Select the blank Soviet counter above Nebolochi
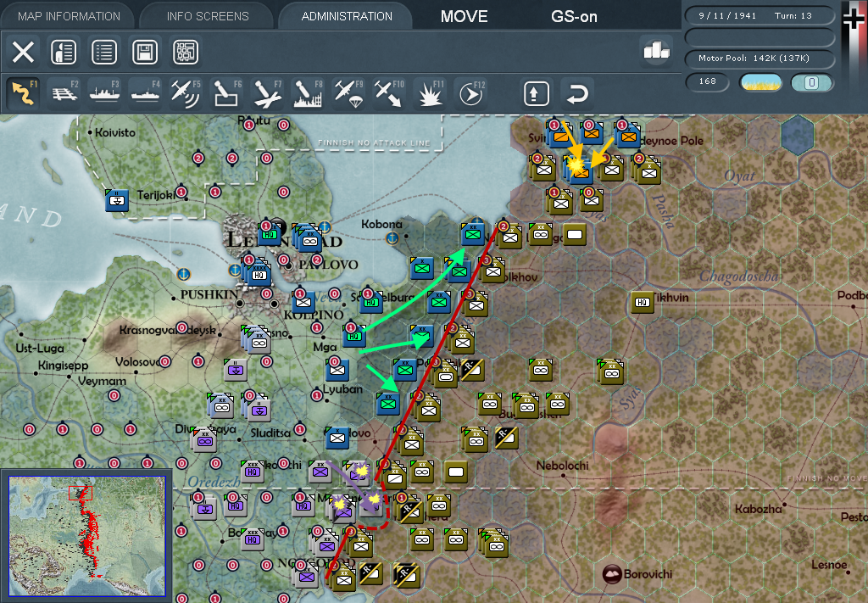The height and width of the screenshot is (603, 868). [455, 472]
